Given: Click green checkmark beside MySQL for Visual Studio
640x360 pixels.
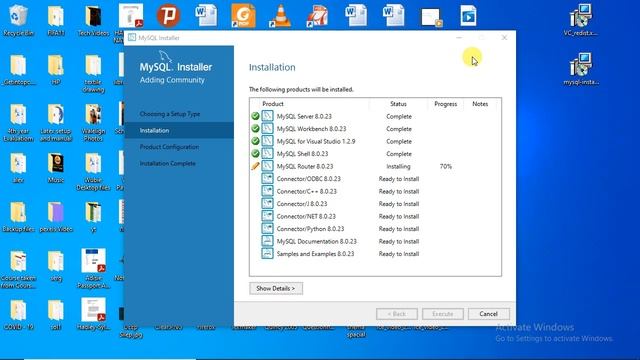Looking at the screenshot, I should pyautogui.click(x=255, y=141).
